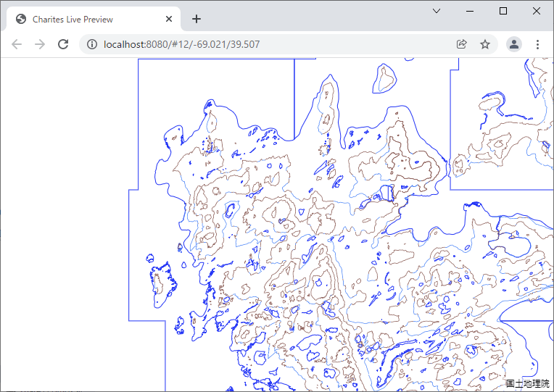554x392 pixels.
Task: Open Chrome three-dot menu
Action: (x=537, y=44)
